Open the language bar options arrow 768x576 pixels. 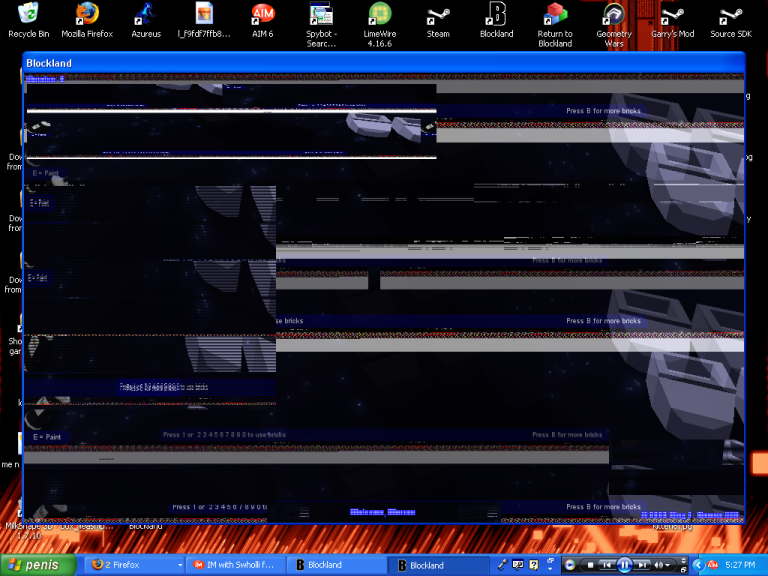[x=550, y=569]
